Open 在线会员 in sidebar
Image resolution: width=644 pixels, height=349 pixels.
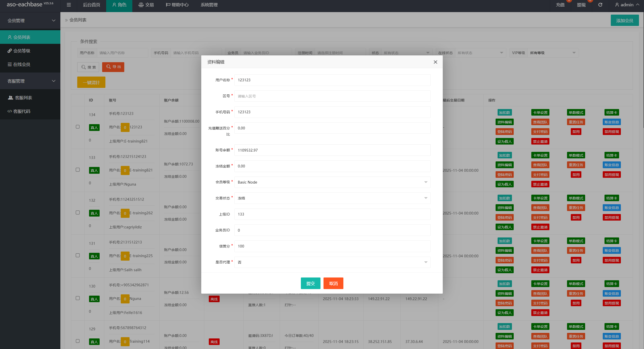[x=30, y=64]
